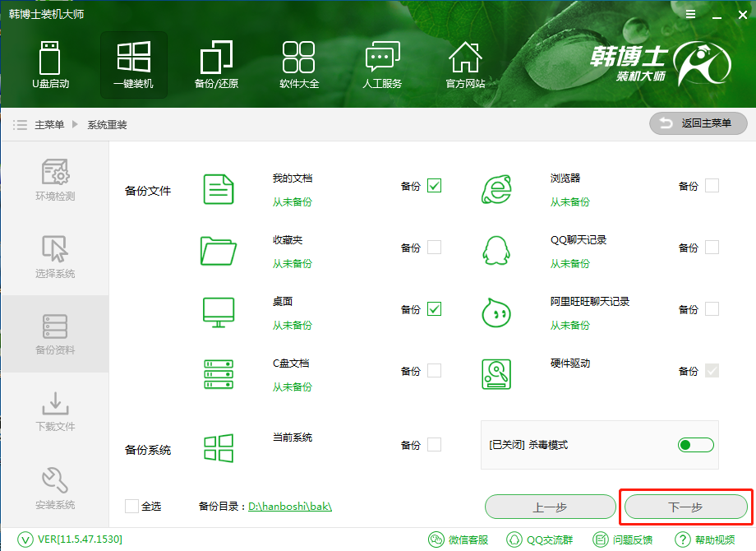Join the QQ交流群
The width and height of the screenshot is (756, 551).
[540, 539]
